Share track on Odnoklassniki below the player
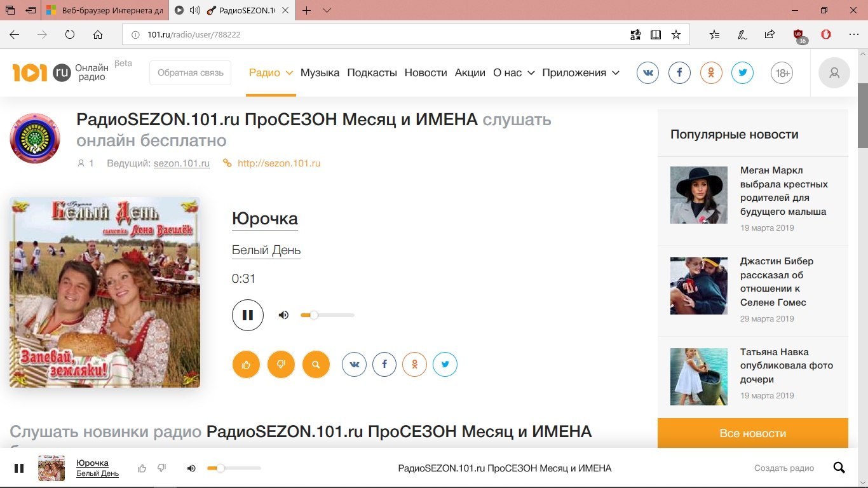 click(x=415, y=365)
